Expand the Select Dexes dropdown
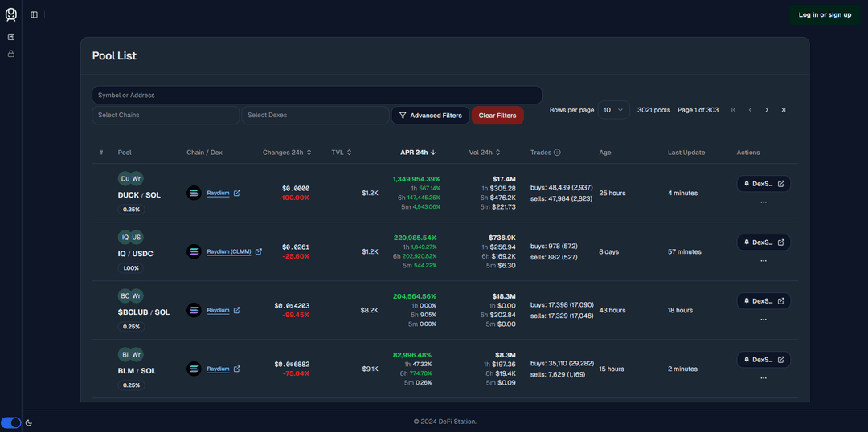Screen dimensions: 868x432 coord(314,116)
